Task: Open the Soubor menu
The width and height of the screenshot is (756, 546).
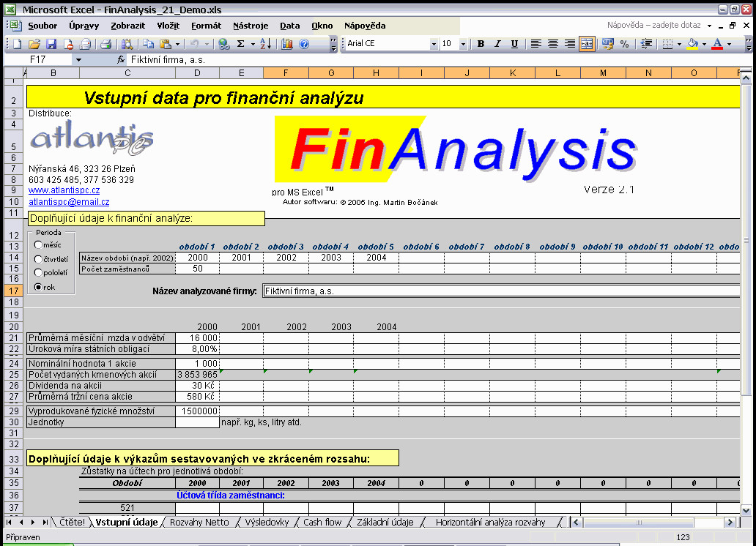Action: pyautogui.click(x=42, y=26)
